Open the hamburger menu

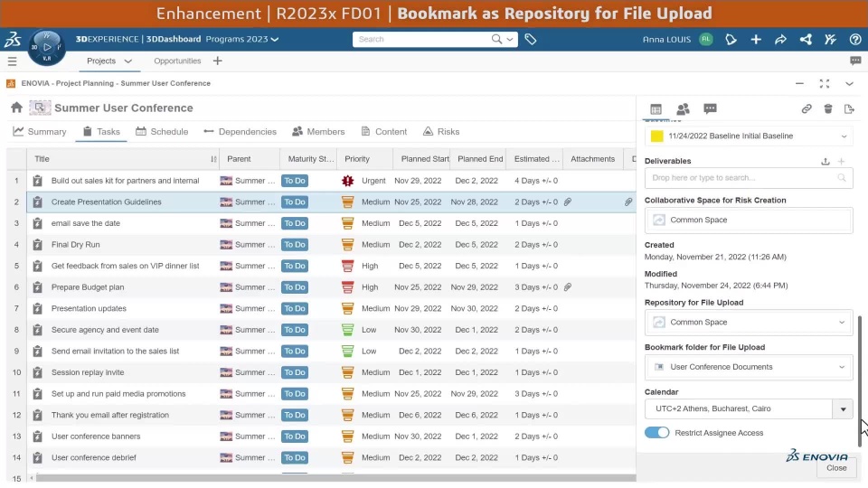click(12, 61)
